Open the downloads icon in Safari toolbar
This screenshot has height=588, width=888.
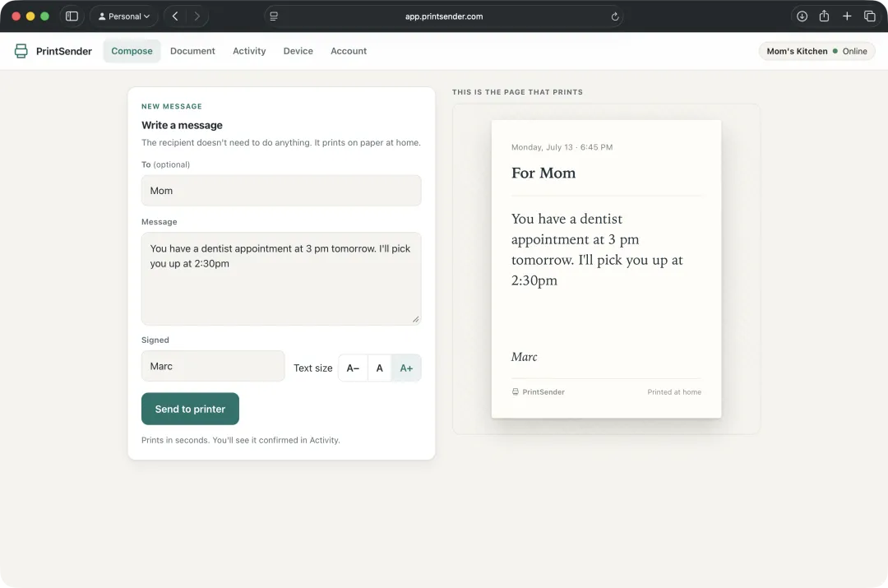[802, 16]
